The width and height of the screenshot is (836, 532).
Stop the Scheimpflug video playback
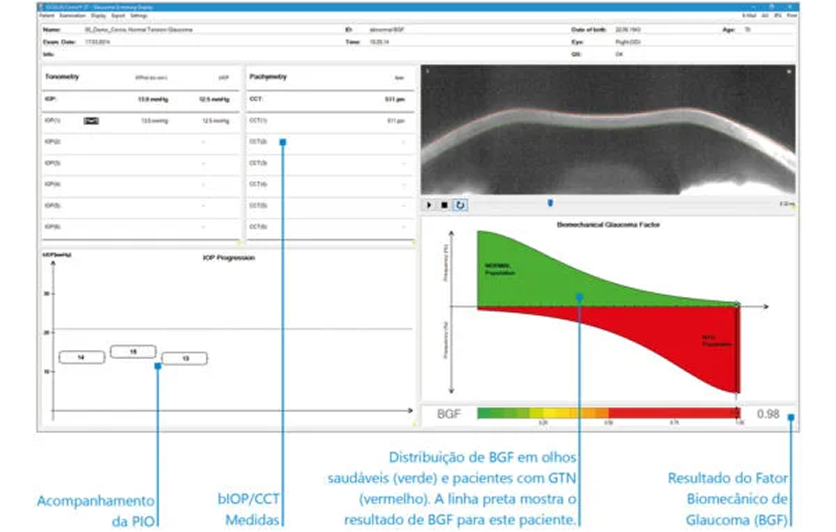click(444, 205)
